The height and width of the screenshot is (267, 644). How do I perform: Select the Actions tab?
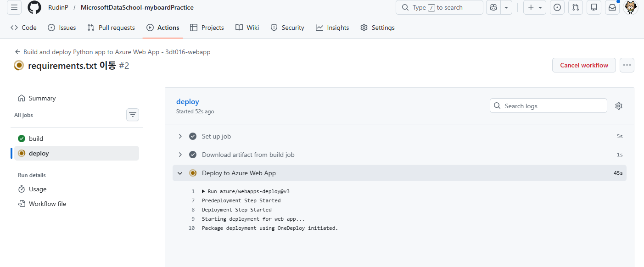pos(163,28)
